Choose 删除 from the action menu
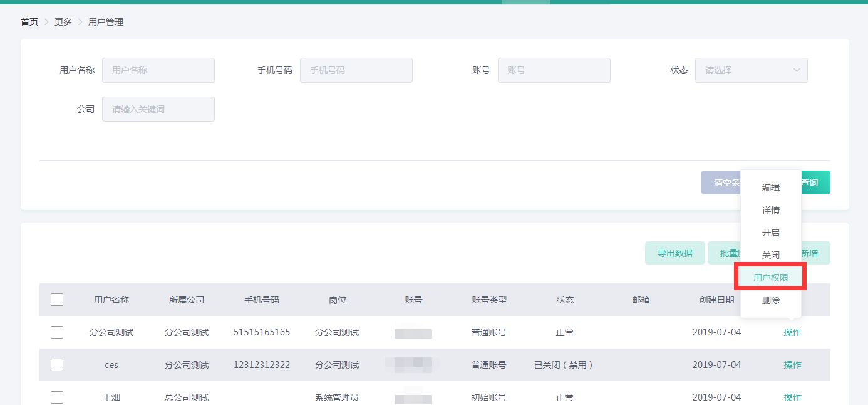The image size is (868, 405). (x=770, y=300)
